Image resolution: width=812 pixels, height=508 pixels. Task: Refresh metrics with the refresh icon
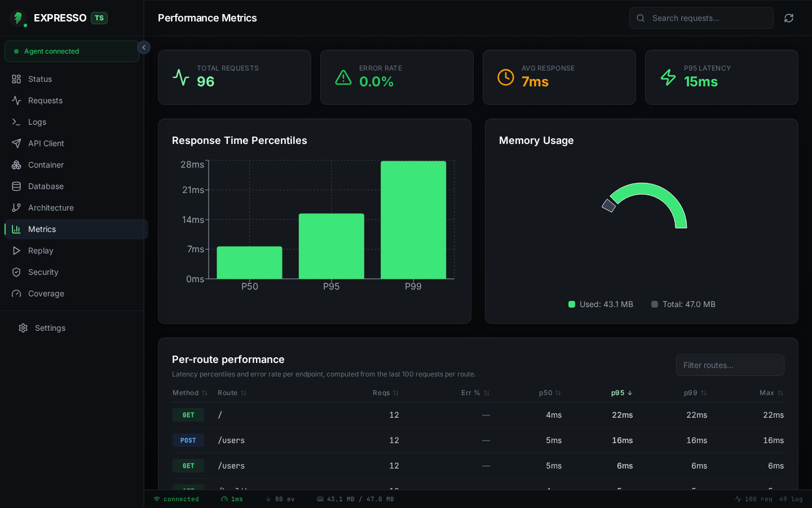(789, 18)
